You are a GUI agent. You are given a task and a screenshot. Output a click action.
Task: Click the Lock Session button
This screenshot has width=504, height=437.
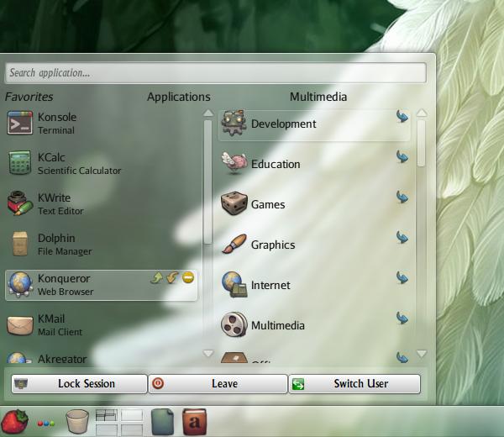[x=79, y=383]
